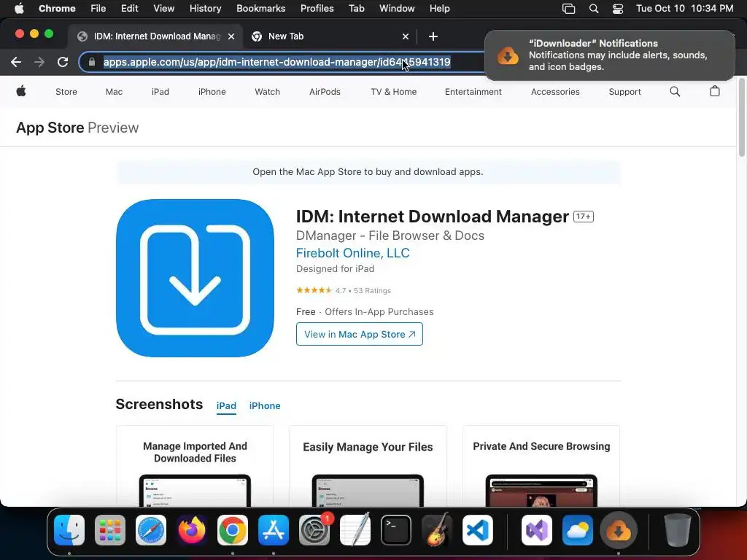This screenshot has height=560, width=747.
Task: Click the lock icon in address bar
Action: click(92, 62)
